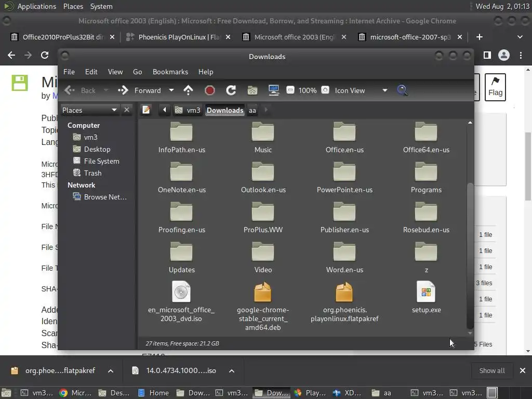This screenshot has height=399, width=532.
Task: Click the Stop loading red icon
Action: (210, 90)
